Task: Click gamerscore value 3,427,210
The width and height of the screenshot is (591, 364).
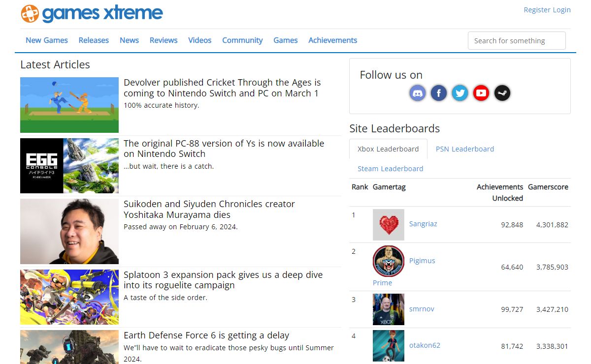Action: point(552,309)
